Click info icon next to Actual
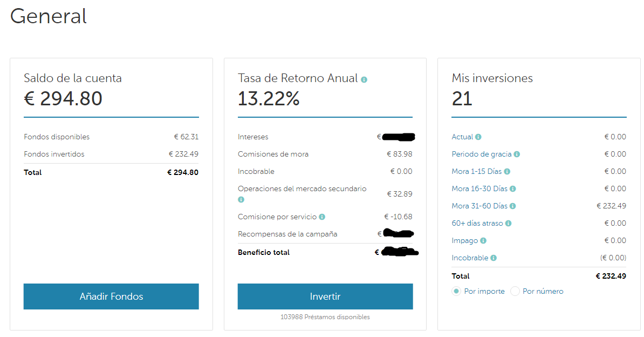 point(478,137)
